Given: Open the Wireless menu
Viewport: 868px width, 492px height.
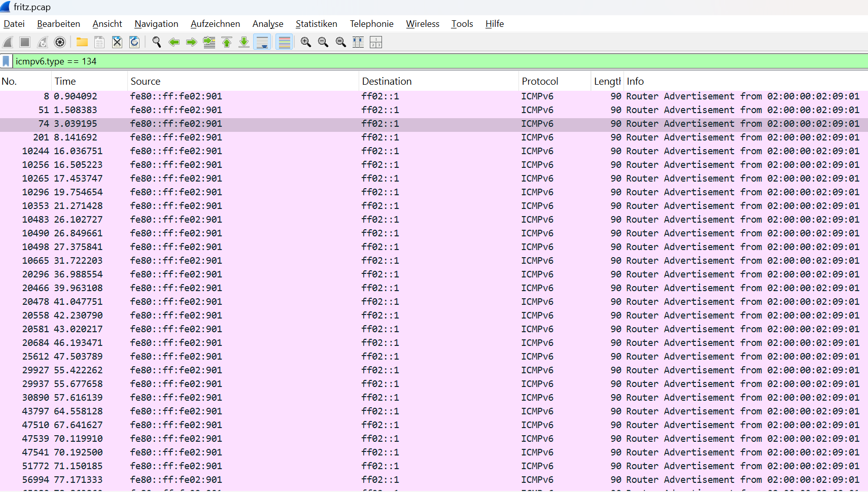Looking at the screenshot, I should point(423,24).
